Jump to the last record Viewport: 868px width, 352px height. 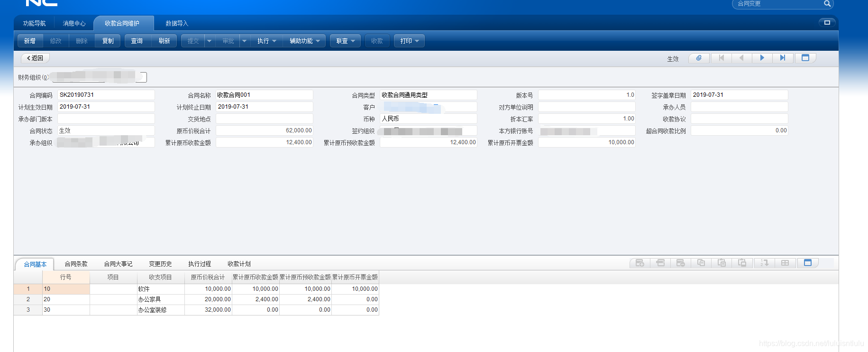(x=783, y=58)
